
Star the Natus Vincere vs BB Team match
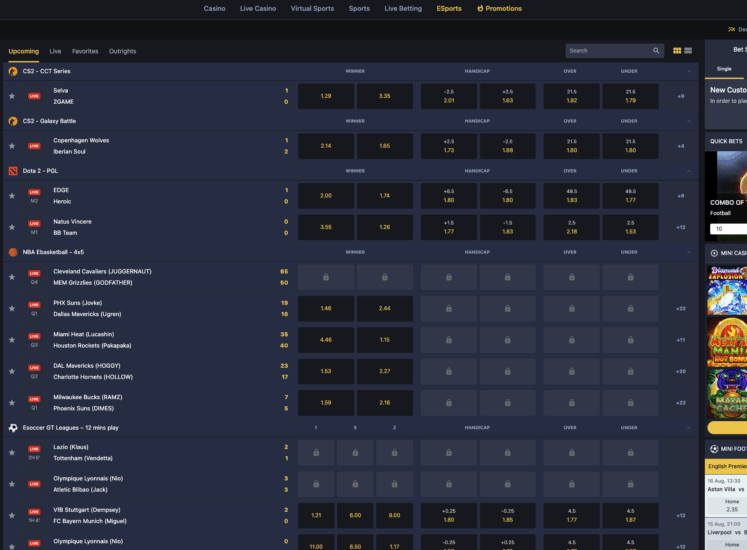click(x=12, y=227)
